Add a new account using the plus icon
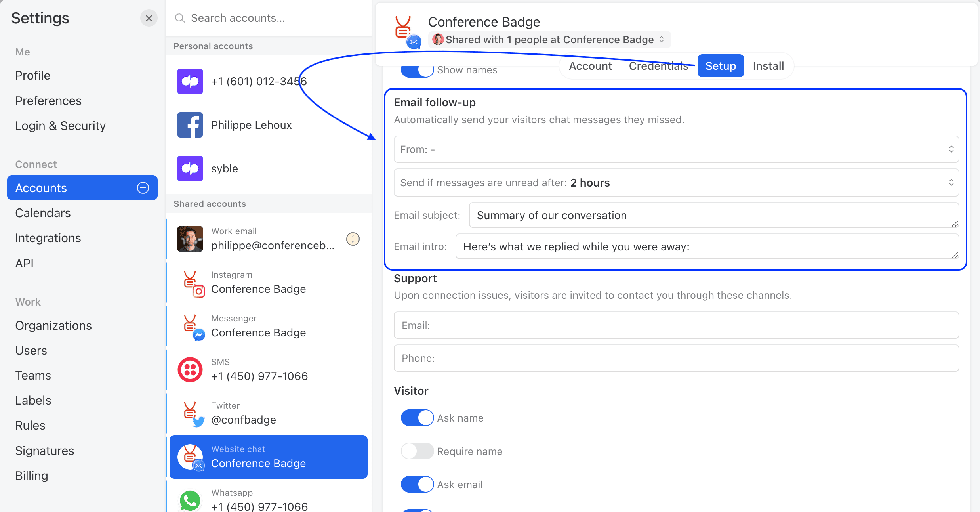 (x=142, y=187)
